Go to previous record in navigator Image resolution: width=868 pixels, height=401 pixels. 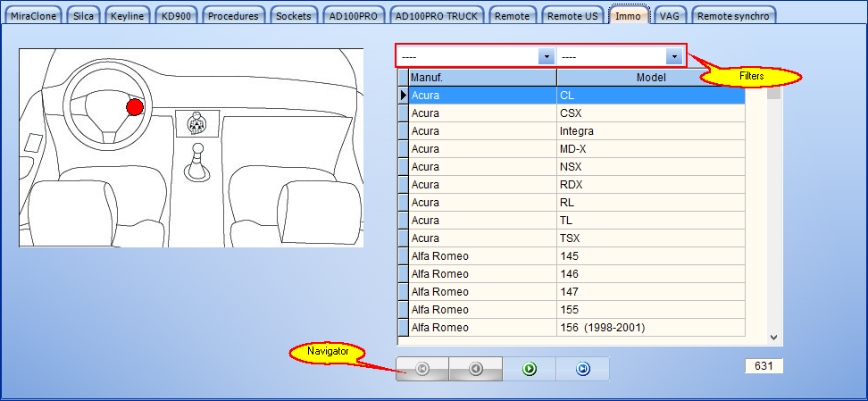pos(475,369)
